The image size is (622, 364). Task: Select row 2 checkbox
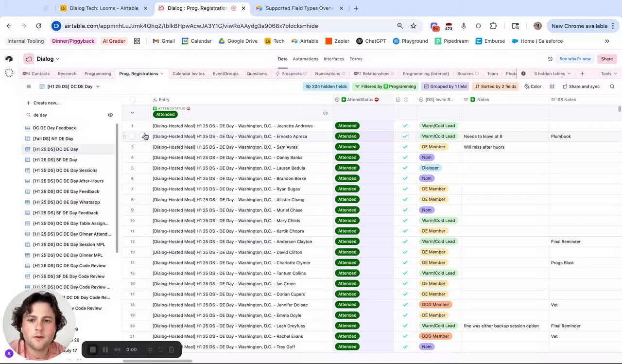tap(132, 137)
